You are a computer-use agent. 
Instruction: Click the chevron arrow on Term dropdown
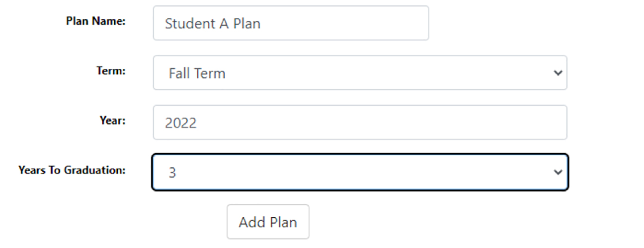(x=558, y=73)
